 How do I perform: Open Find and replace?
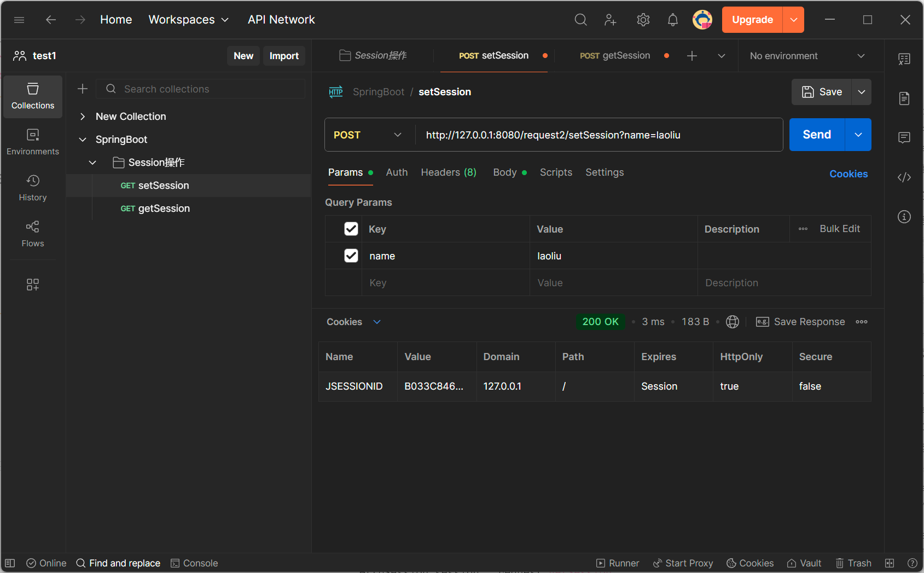(x=118, y=563)
